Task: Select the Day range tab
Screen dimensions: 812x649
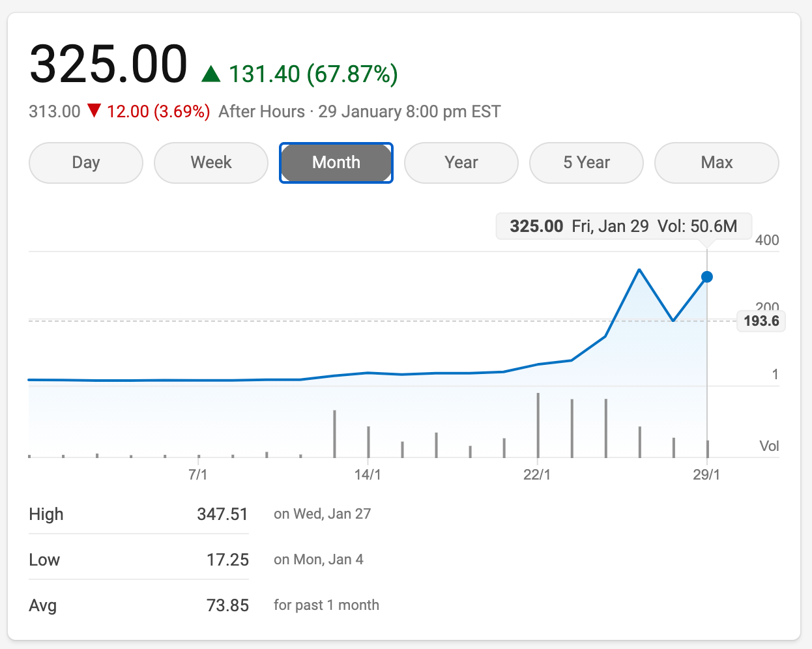Action: 86,163
